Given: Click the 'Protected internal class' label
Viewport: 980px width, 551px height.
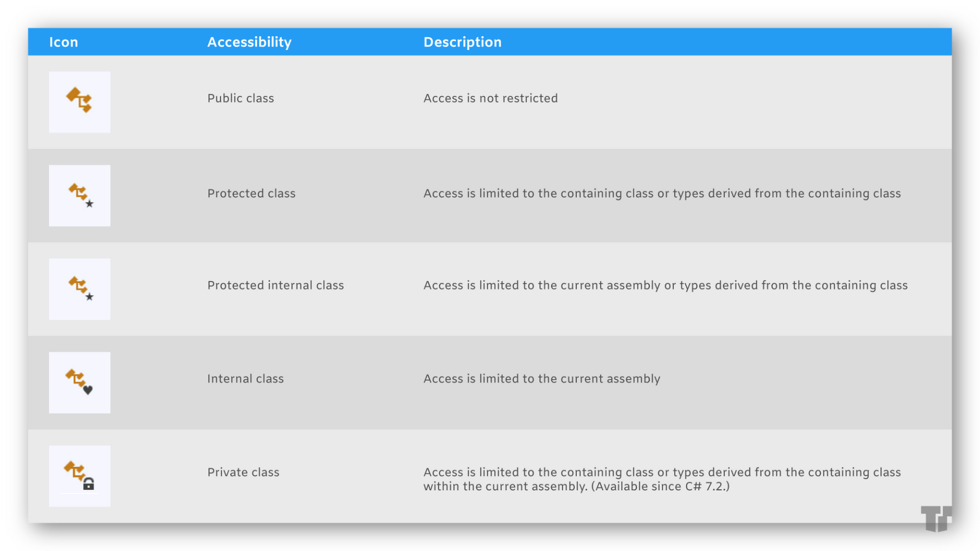Looking at the screenshot, I should (x=276, y=285).
